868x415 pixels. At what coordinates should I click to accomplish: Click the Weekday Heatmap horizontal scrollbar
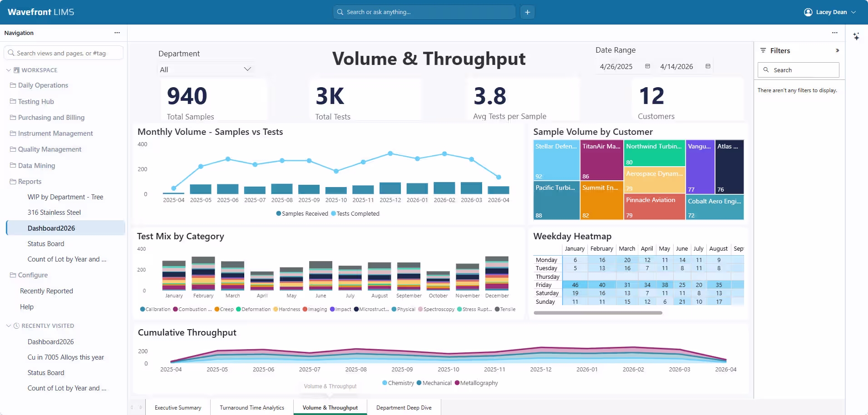(x=598, y=313)
